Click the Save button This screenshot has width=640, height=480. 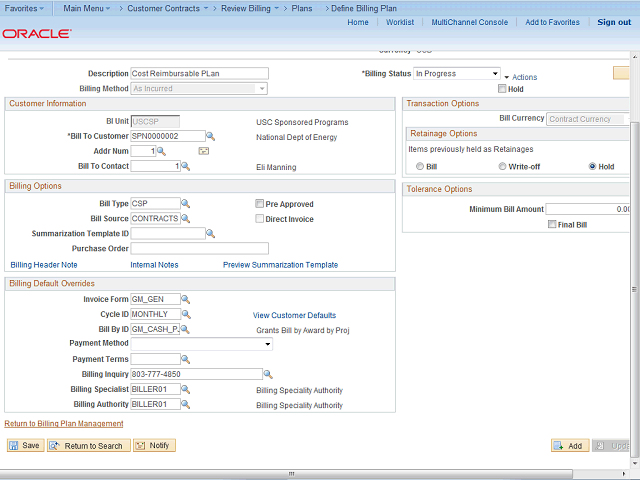[x=25, y=446]
